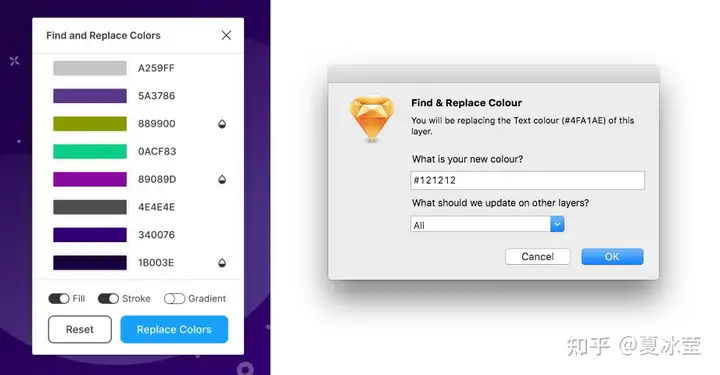The height and width of the screenshot is (375, 720).
Task: Click the hex value 0ACF83
Action: 157,151
